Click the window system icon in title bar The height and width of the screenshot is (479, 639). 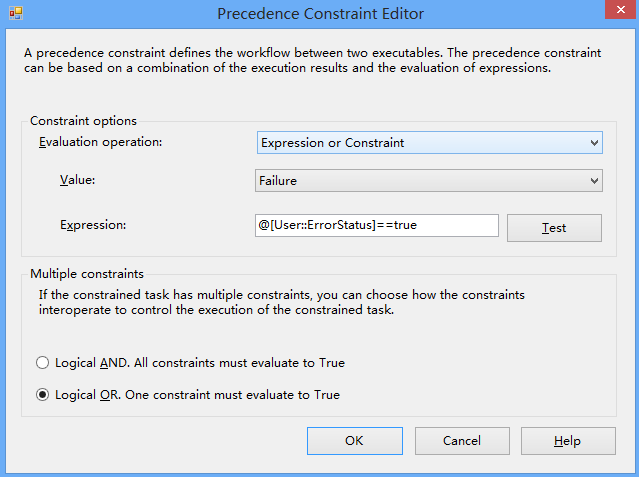15,14
